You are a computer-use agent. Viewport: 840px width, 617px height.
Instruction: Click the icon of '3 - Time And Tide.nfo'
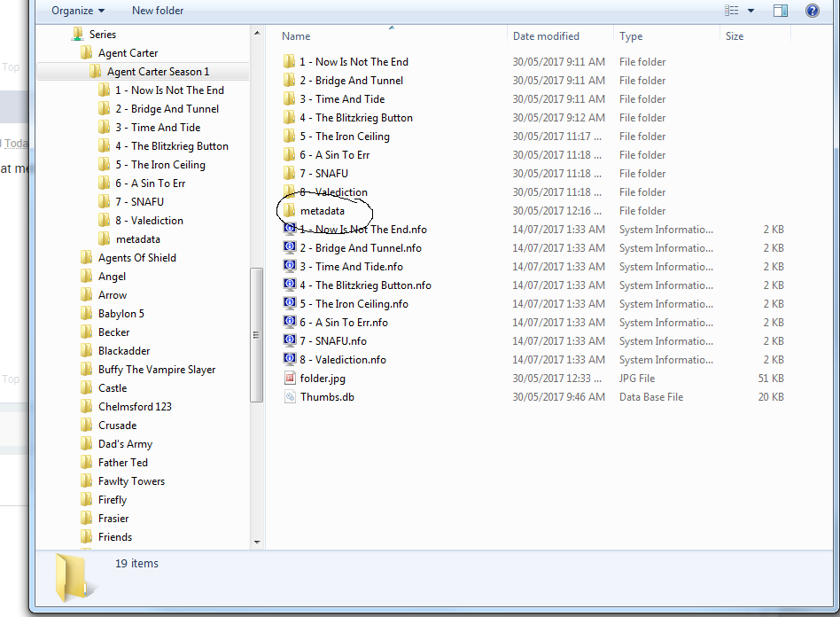coord(289,266)
